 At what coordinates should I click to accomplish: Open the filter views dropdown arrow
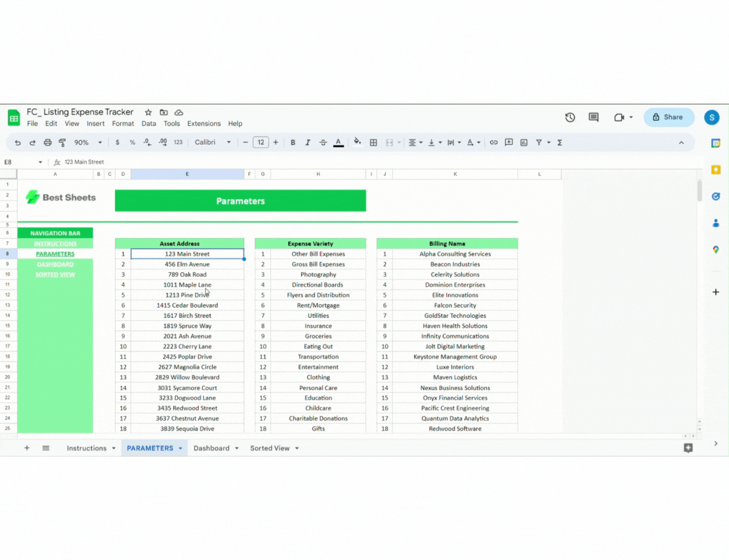click(549, 143)
